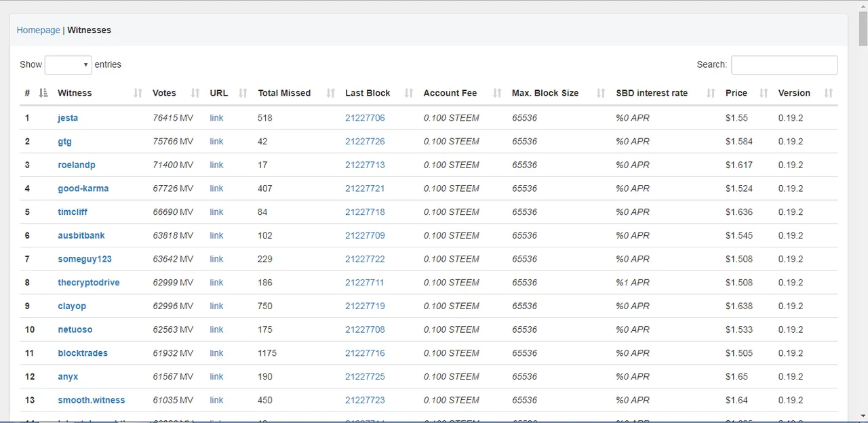Sort table by Max. Block Size arrows
This screenshot has width=868, height=423.
coord(601,93)
